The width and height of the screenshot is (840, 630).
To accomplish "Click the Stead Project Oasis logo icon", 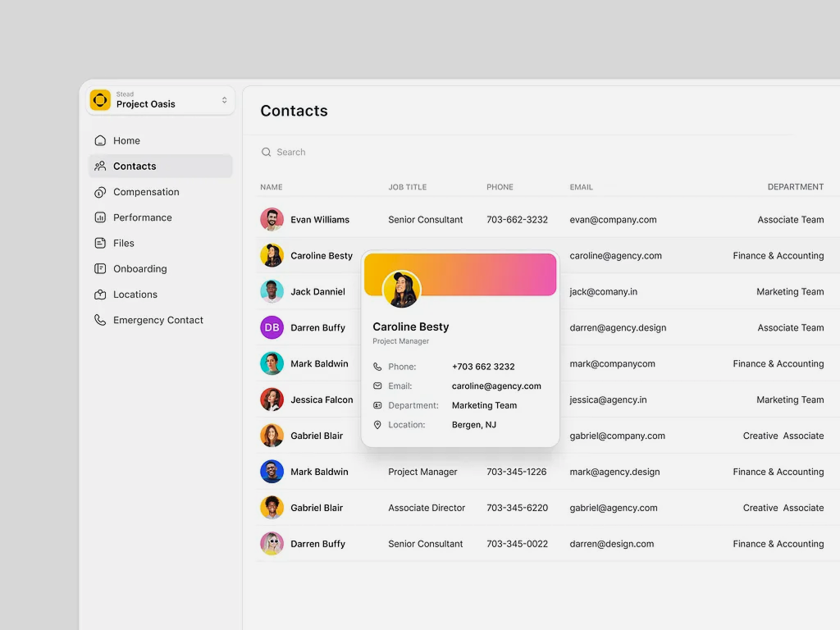I will coord(100,100).
